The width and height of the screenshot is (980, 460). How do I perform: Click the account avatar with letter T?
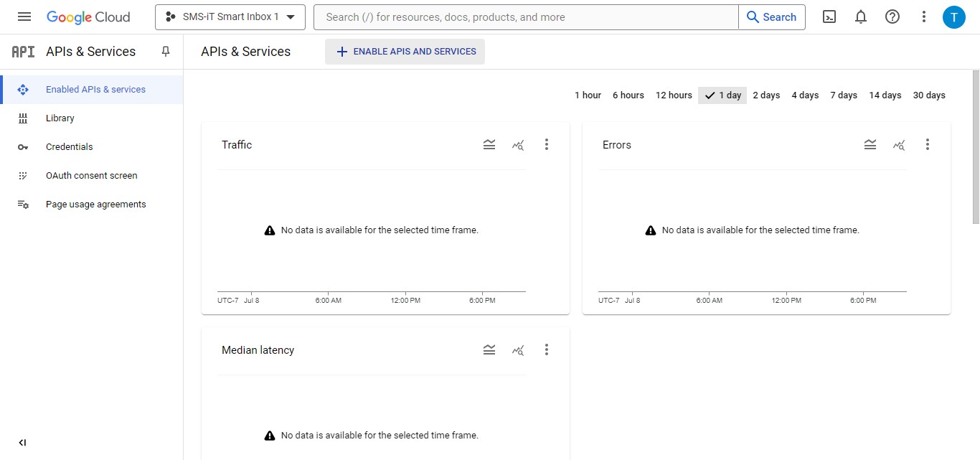click(x=954, y=17)
